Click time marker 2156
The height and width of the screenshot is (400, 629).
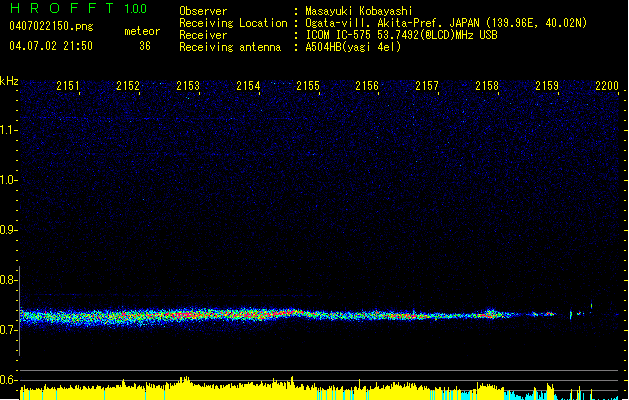pyautogui.click(x=367, y=86)
